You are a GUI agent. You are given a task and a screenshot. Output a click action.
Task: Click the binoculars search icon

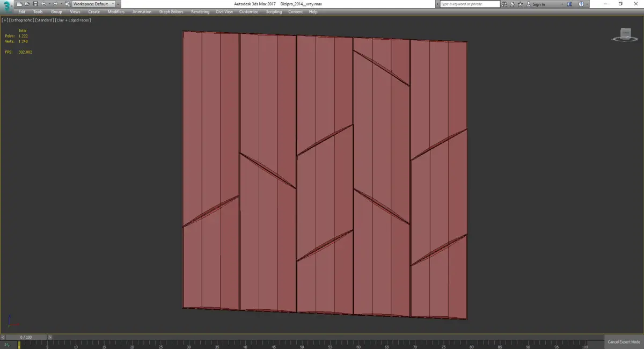coord(504,4)
